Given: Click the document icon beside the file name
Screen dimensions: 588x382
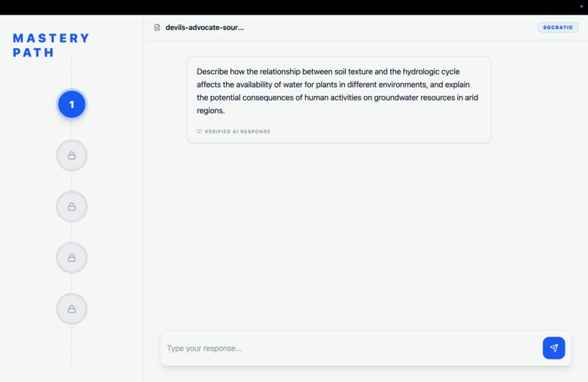Looking at the screenshot, I should [x=157, y=28].
